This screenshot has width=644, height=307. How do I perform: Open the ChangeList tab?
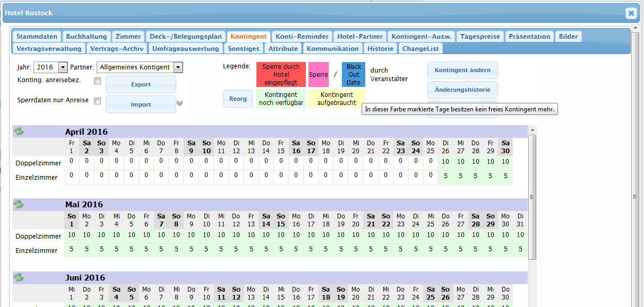pyautogui.click(x=420, y=48)
